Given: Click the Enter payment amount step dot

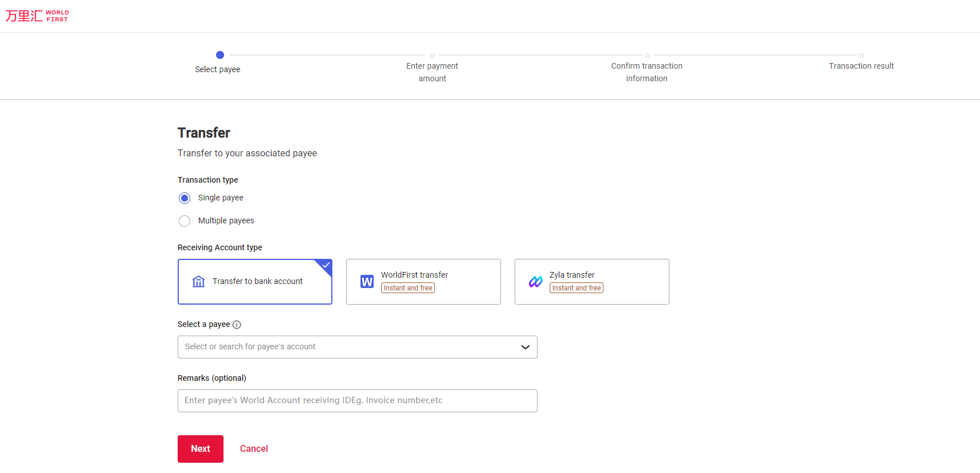Looking at the screenshot, I should click(433, 56).
